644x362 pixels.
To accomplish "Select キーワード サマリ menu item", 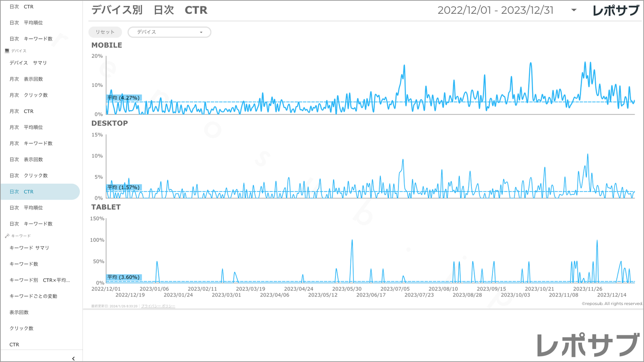I will 29,248.
